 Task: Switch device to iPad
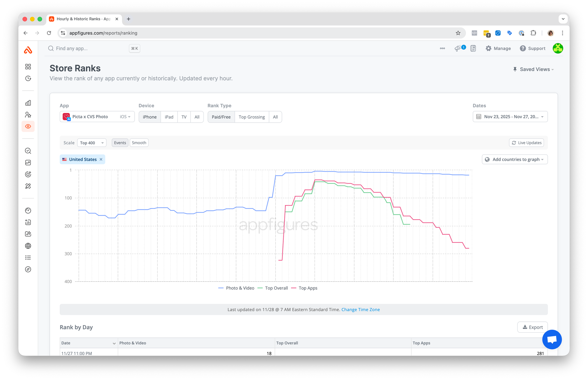(x=169, y=117)
